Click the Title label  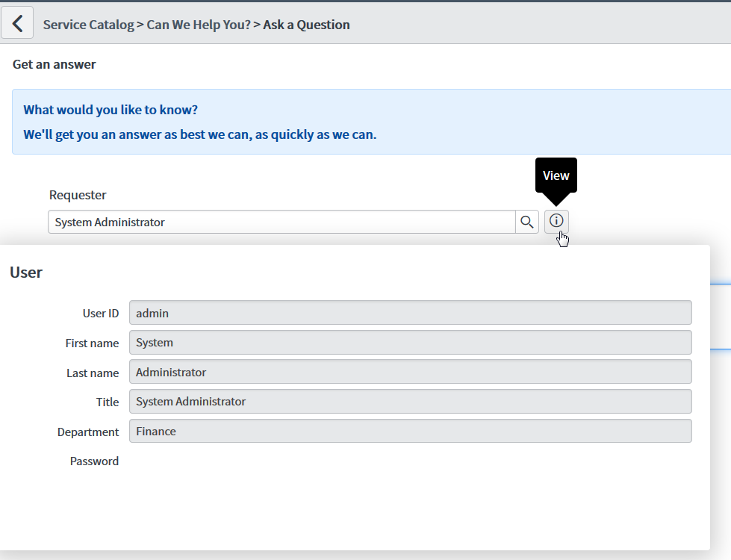pos(108,402)
